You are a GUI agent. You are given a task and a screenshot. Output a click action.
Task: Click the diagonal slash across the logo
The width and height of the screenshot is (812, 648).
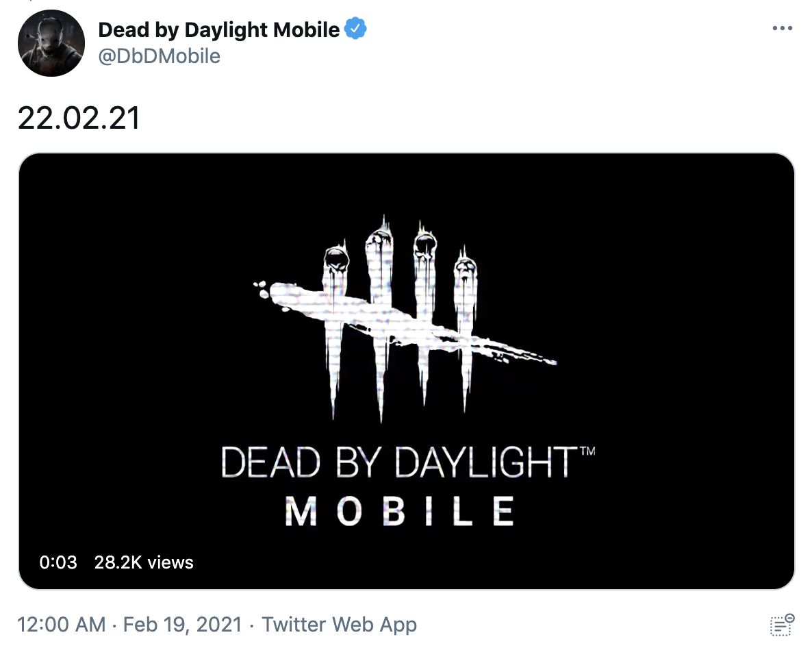pos(404,322)
